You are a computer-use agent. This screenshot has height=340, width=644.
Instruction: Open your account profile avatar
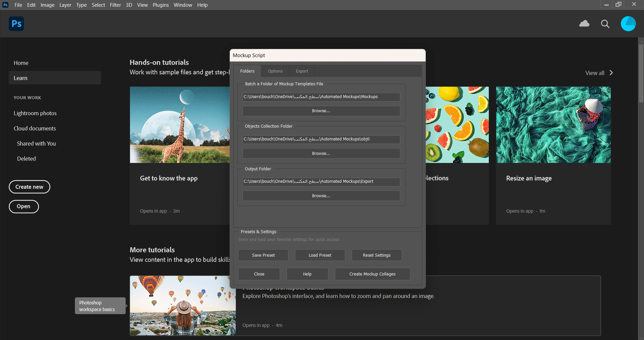[x=628, y=24]
